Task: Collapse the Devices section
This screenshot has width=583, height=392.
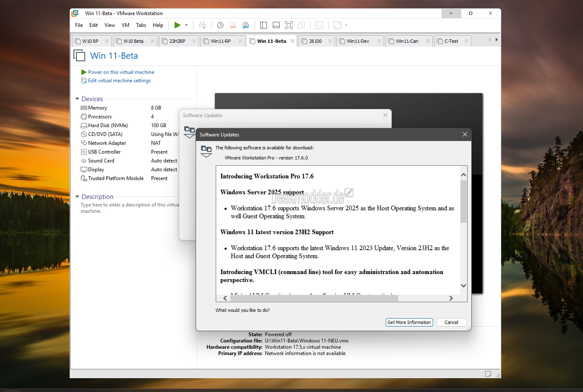Action: pyautogui.click(x=77, y=99)
